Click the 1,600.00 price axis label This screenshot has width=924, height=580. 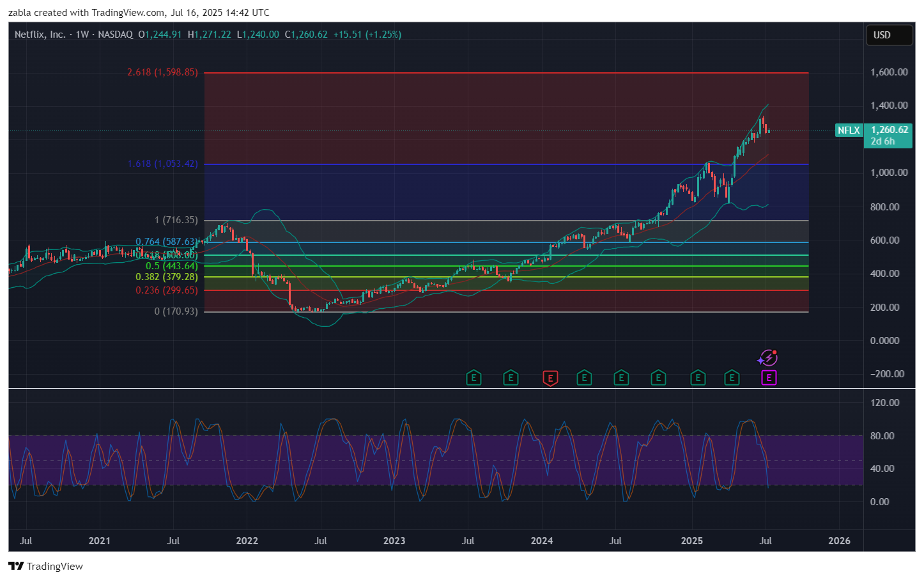(x=889, y=72)
